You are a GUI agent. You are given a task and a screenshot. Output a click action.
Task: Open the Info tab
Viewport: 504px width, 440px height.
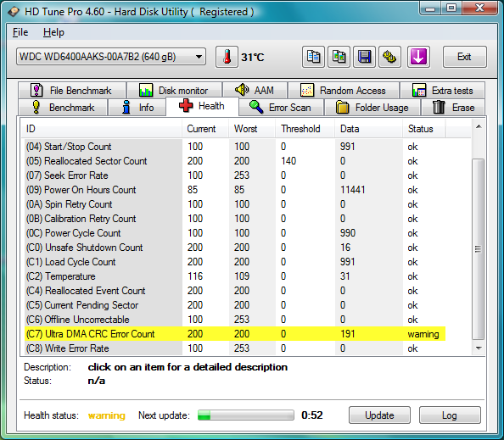click(137, 108)
